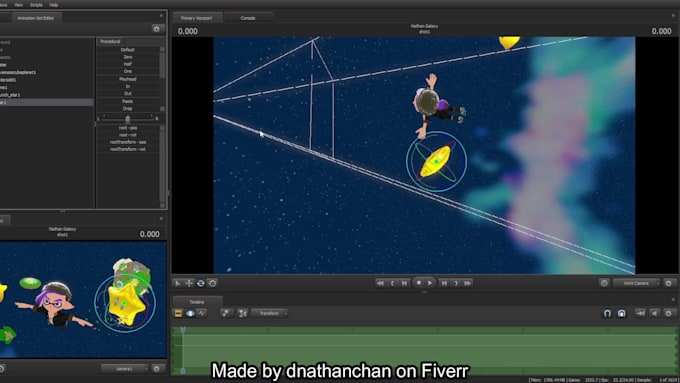Image resolution: width=680 pixels, height=383 pixels.
Task: Switch timeline to Clip Editor mode
Action: pyautogui.click(x=178, y=313)
